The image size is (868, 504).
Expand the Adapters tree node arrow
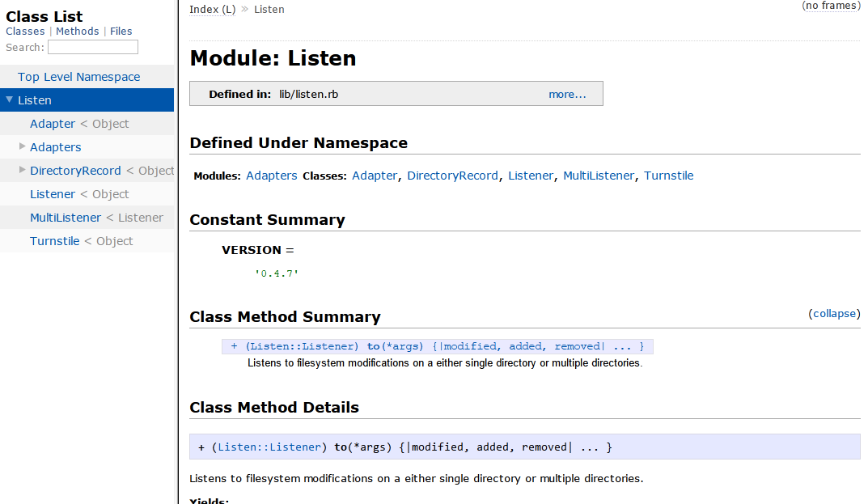coord(22,146)
